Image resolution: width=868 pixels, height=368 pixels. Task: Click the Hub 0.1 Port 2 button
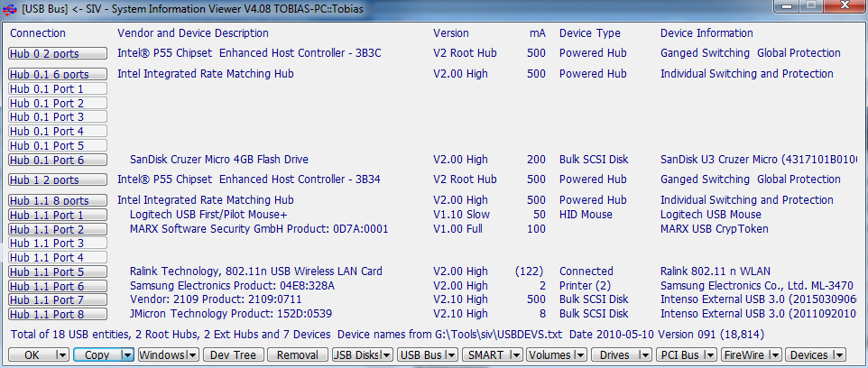58,103
